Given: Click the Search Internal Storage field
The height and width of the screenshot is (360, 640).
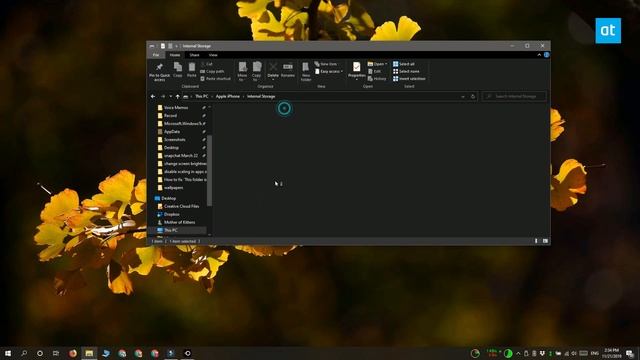Looking at the screenshot, I should [x=514, y=96].
